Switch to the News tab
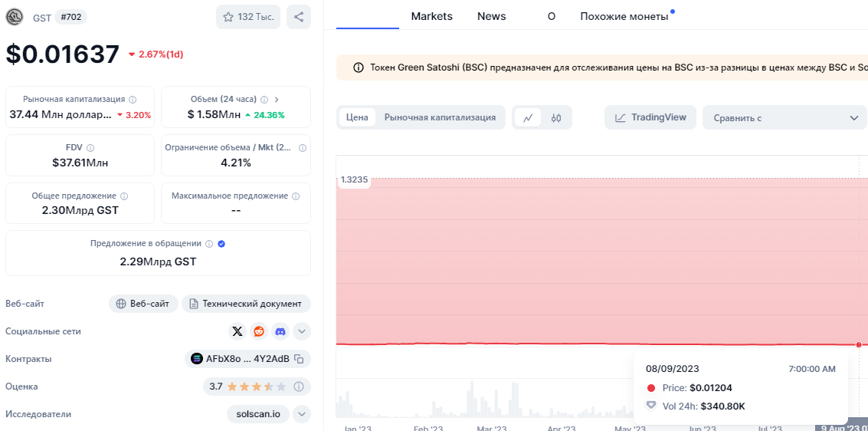 click(491, 16)
